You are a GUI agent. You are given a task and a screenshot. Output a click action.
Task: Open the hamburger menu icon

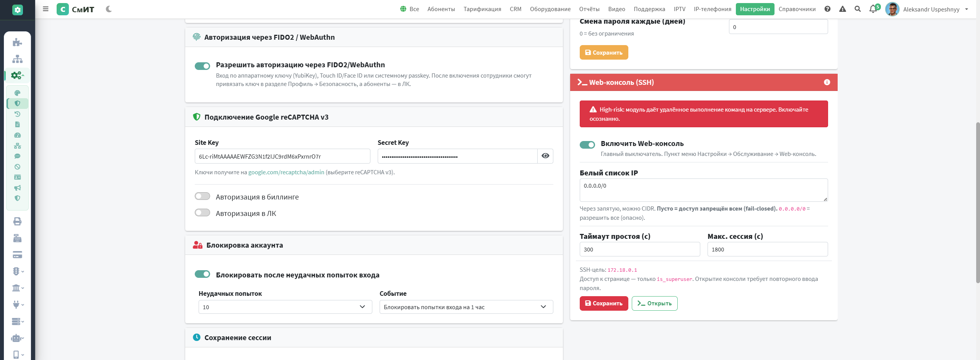46,9
